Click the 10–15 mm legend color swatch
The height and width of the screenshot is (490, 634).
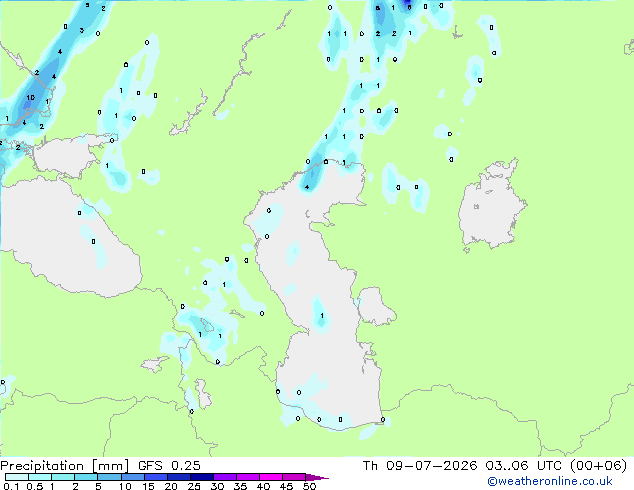132,477
